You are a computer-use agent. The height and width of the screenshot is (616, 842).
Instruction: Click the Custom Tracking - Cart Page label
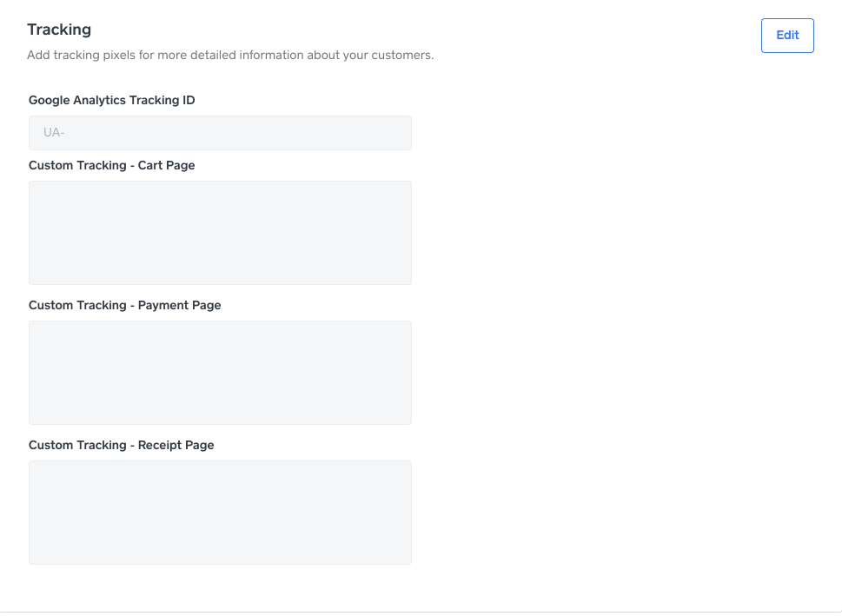click(x=111, y=165)
